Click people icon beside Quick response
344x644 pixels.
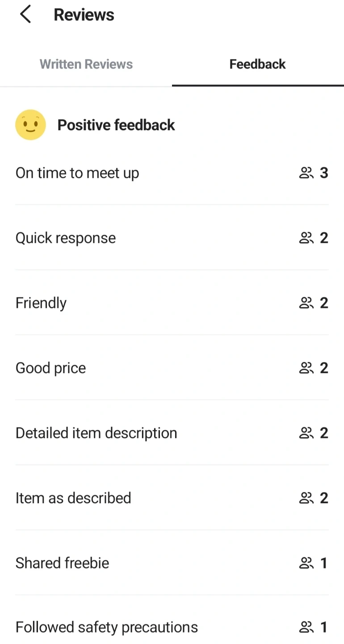pyautogui.click(x=306, y=238)
